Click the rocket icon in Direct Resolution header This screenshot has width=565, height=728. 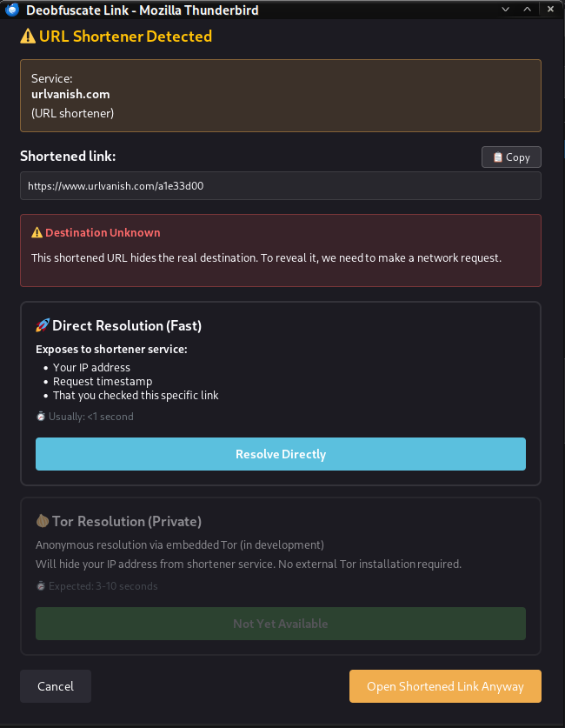pyautogui.click(x=41, y=324)
